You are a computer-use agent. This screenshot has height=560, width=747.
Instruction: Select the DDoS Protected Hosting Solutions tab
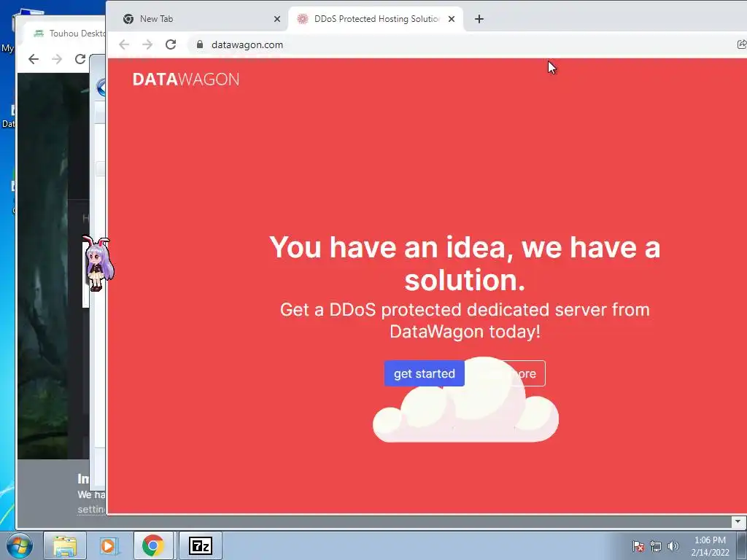click(x=376, y=19)
